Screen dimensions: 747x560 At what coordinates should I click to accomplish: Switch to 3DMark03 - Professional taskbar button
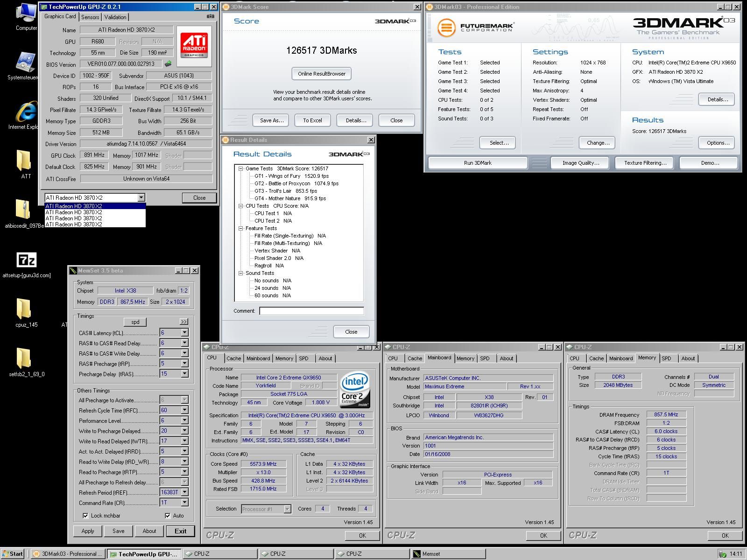tap(68, 554)
